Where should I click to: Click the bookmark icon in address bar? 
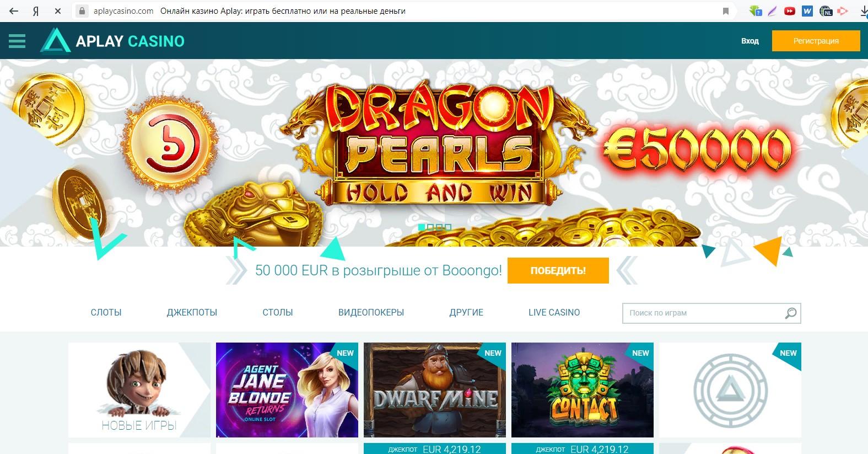point(726,11)
